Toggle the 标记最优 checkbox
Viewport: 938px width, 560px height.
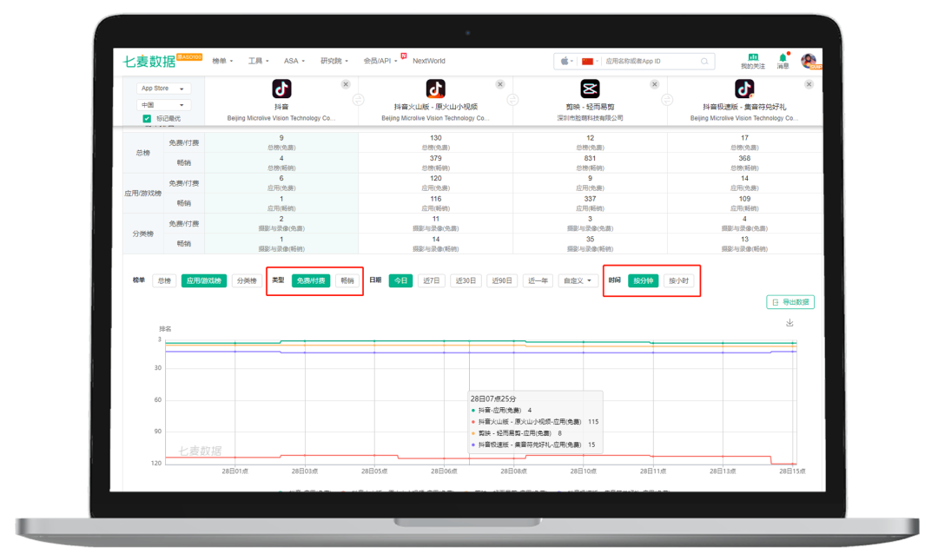[147, 118]
